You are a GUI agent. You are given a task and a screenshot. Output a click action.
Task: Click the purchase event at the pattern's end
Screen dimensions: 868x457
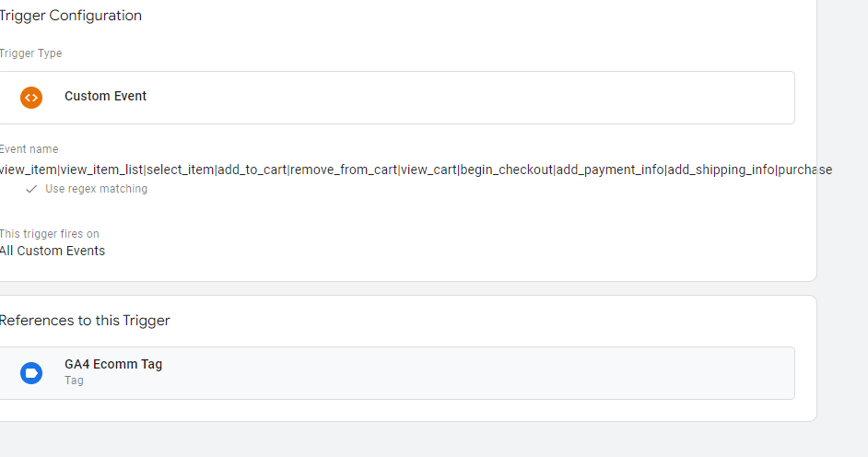pyautogui.click(x=805, y=170)
